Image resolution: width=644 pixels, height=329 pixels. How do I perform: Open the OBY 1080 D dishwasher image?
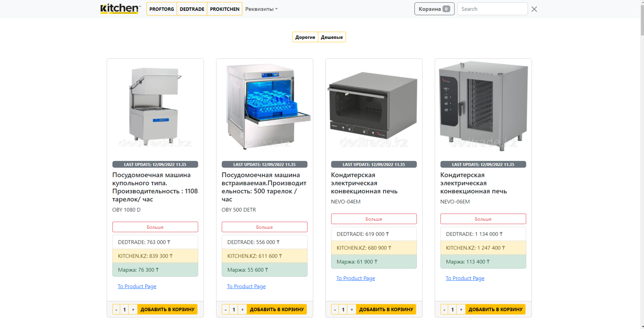tap(155, 107)
